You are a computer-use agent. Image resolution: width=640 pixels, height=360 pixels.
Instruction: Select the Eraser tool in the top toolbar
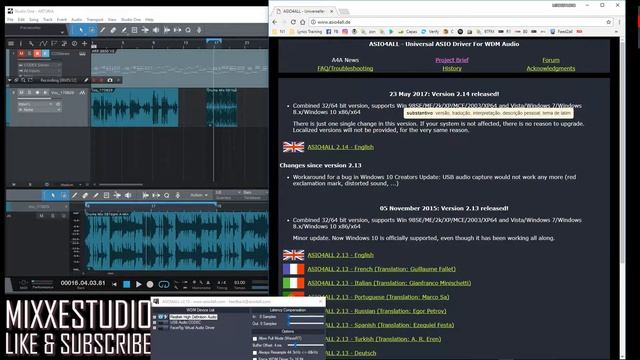113,30
